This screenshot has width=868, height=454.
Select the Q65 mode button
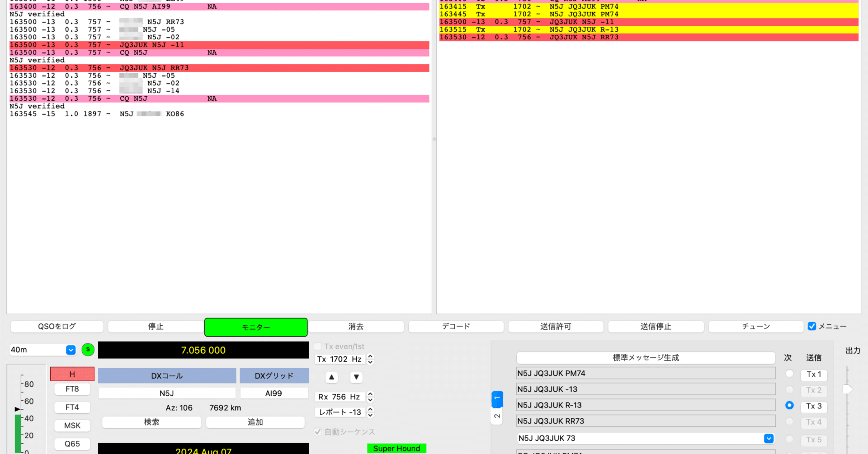[72, 444]
